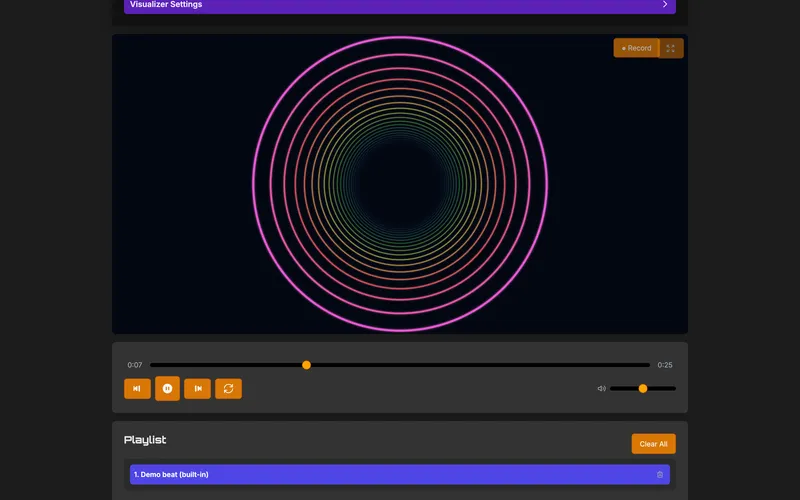Viewport: 800px width, 500px height.
Task: Click the circular rings visualizer canvas
Action: point(400,184)
